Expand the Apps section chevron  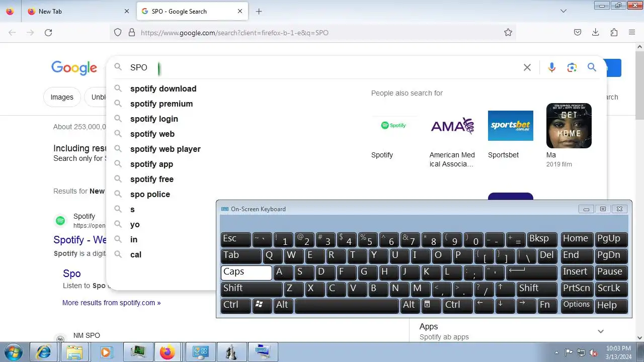(600, 331)
